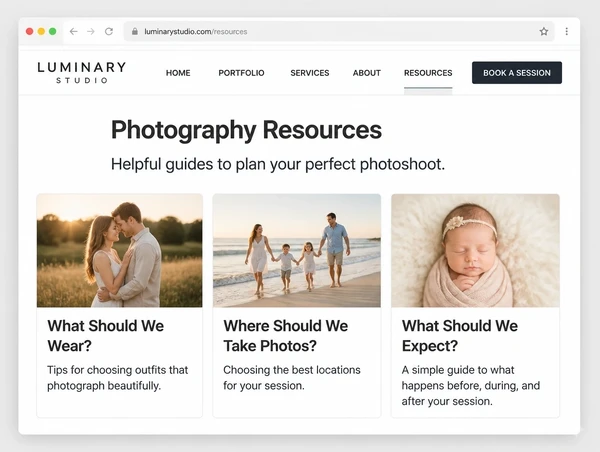Click 'Tips for choosing outfits' description text
600x452 pixels.
coord(117,378)
